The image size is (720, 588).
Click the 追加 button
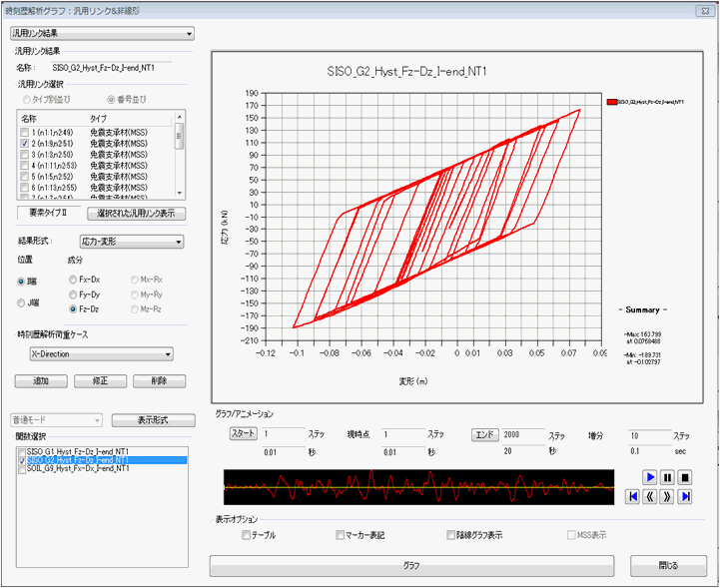[41, 381]
